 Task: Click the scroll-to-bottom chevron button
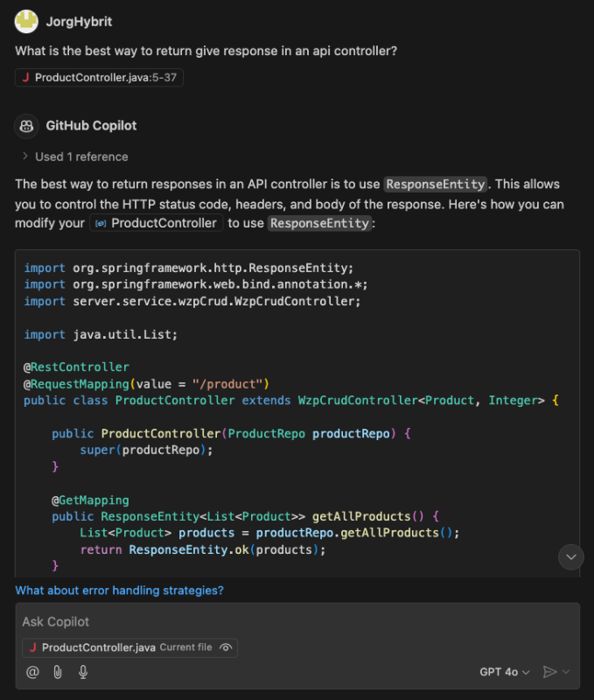pos(570,556)
